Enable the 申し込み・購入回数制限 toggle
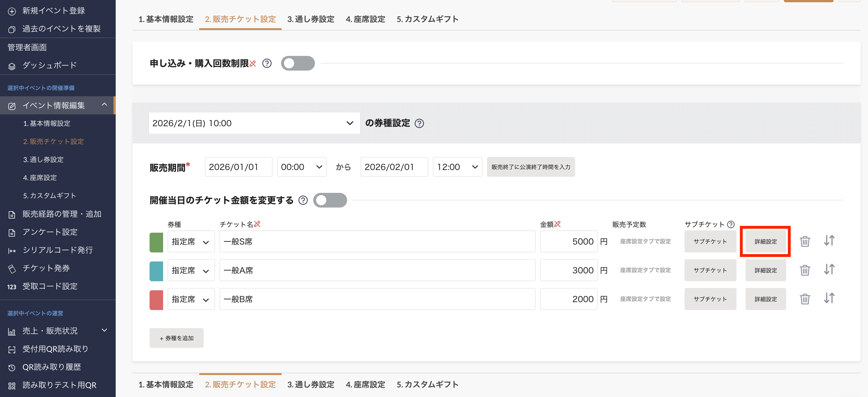Screen dimensions: 868x397 coord(298,63)
